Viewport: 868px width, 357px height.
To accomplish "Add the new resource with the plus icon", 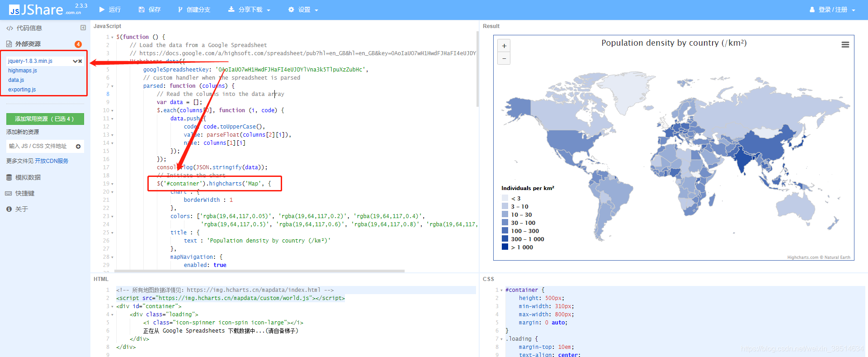I will (78, 146).
